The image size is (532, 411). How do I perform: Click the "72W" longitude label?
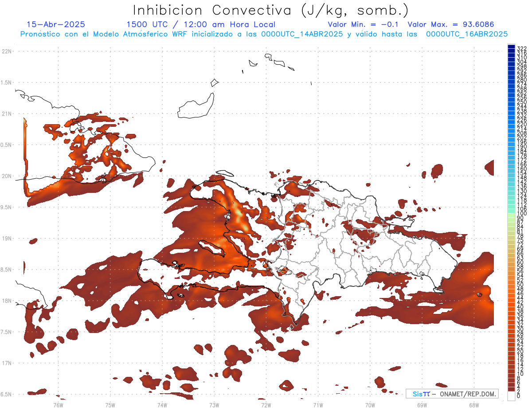[x=266, y=404]
